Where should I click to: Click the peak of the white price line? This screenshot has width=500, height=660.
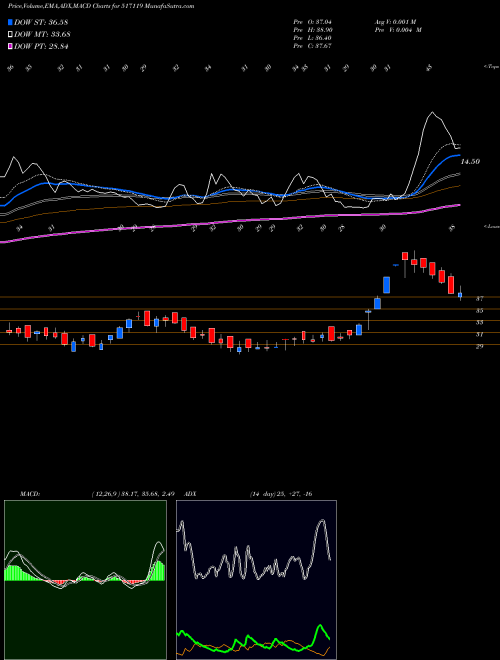(432, 112)
